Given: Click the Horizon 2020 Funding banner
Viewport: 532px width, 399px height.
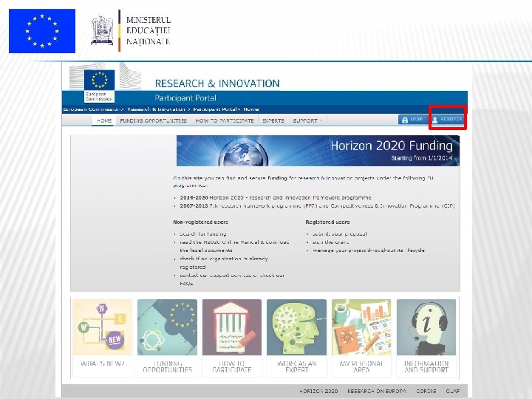Looking at the screenshot, I should click(318, 151).
